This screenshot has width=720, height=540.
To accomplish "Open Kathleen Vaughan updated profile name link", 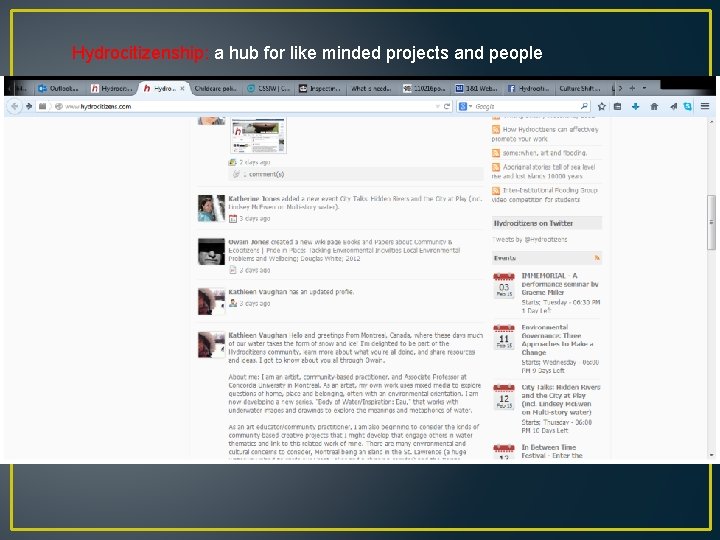I will [257, 292].
